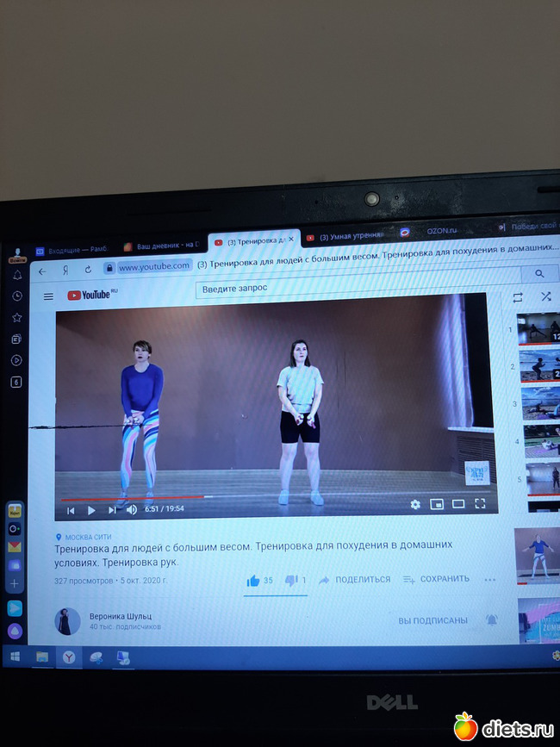Screen dimensions: 560x747
Task: Skip to the next video
Action: coord(112,510)
